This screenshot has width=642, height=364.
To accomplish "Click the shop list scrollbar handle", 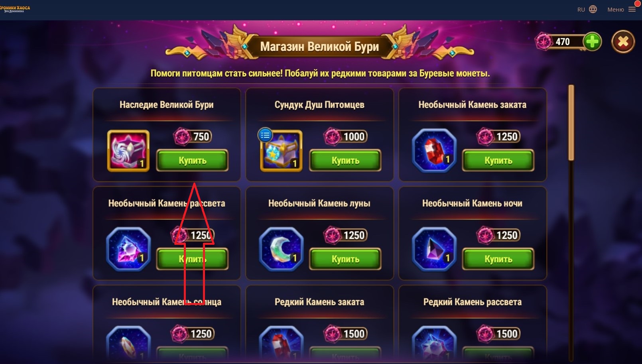I will tap(571, 123).
